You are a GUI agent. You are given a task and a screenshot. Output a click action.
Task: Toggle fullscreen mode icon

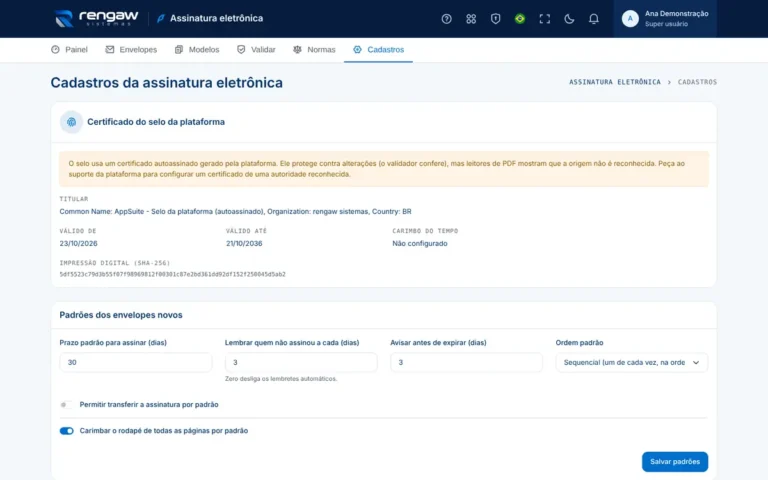pos(545,19)
